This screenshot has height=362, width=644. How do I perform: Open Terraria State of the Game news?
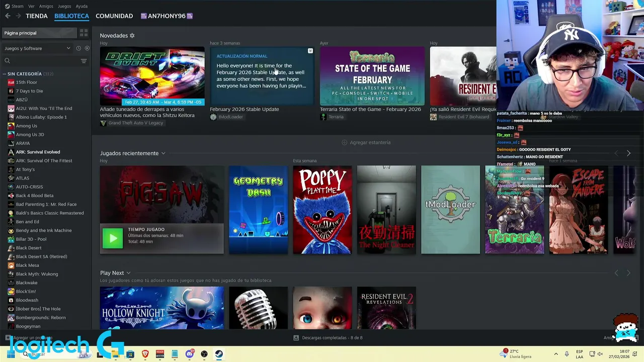[x=372, y=76]
